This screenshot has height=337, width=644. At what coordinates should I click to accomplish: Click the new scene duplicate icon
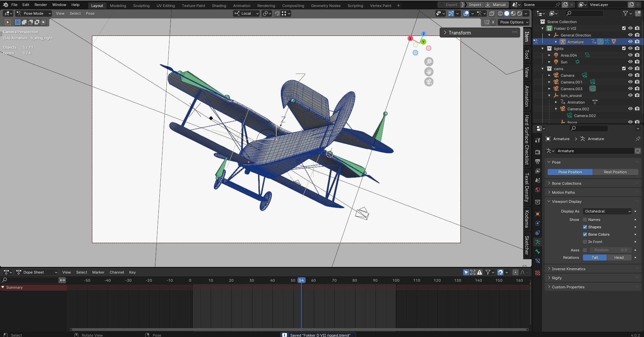click(565, 5)
